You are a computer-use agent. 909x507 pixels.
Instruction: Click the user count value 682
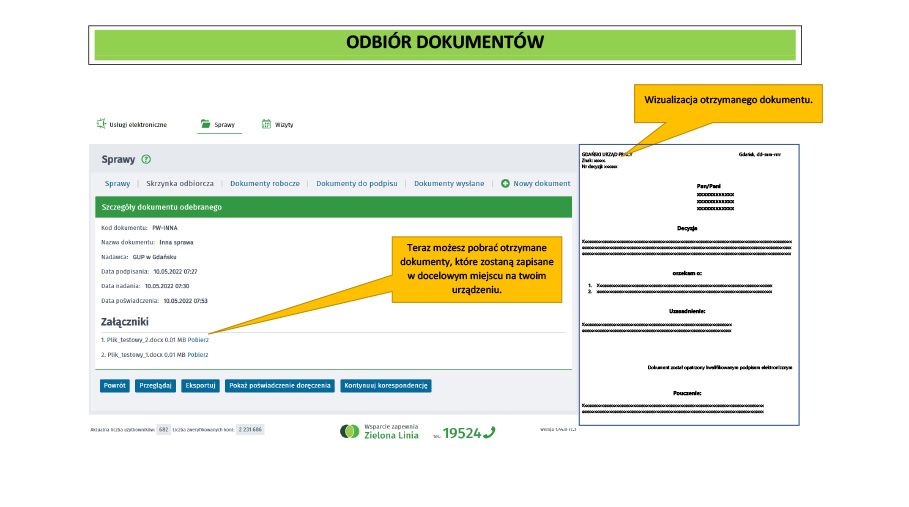(x=163, y=429)
